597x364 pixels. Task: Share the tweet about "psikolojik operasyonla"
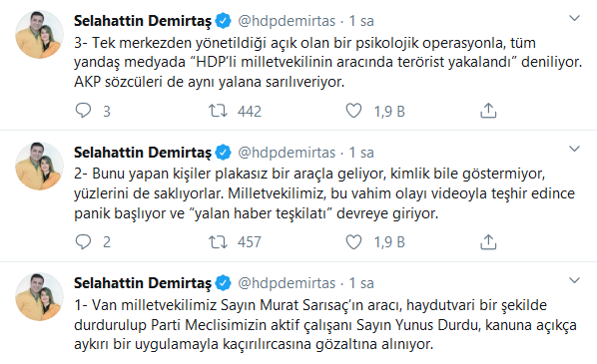pos(488,111)
